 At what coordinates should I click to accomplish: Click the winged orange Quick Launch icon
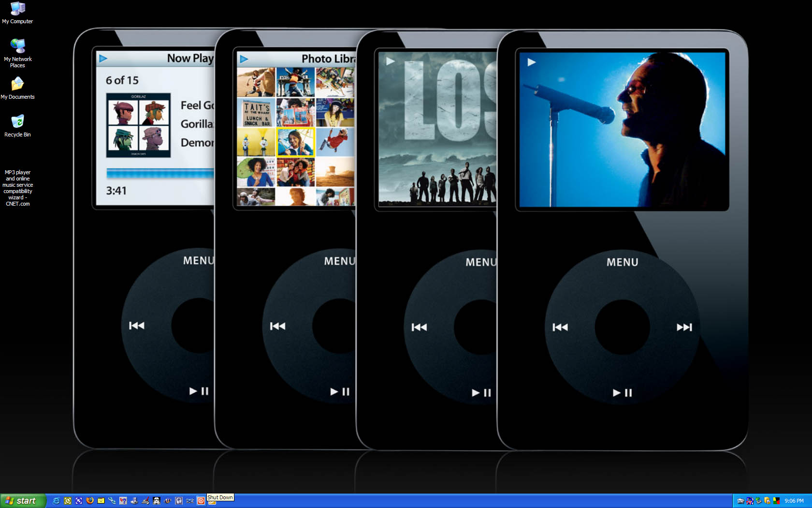[x=168, y=501]
